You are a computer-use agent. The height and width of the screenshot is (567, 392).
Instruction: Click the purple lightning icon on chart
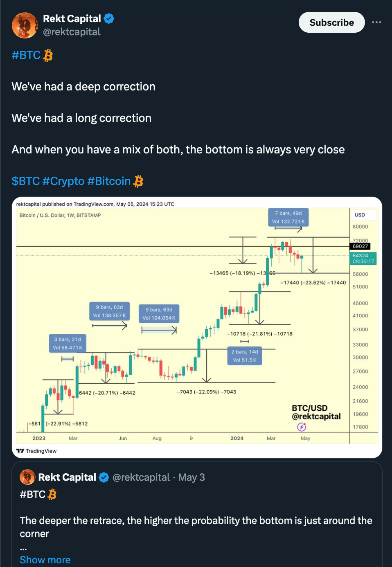click(302, 427)
